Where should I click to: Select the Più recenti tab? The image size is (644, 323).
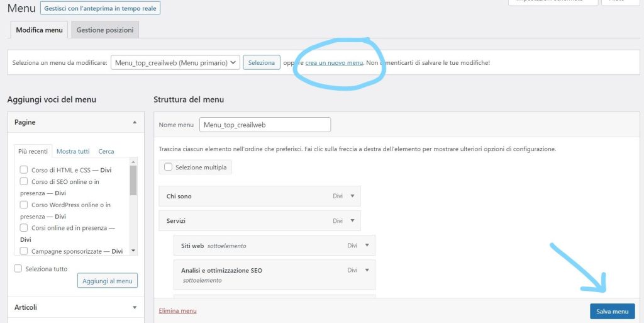point(33,151)
